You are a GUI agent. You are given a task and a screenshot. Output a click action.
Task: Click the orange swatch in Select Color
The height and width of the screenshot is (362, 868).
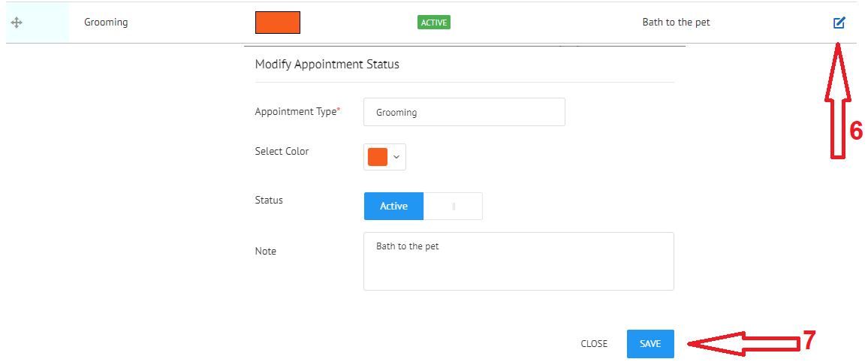[x=378, y=157]
